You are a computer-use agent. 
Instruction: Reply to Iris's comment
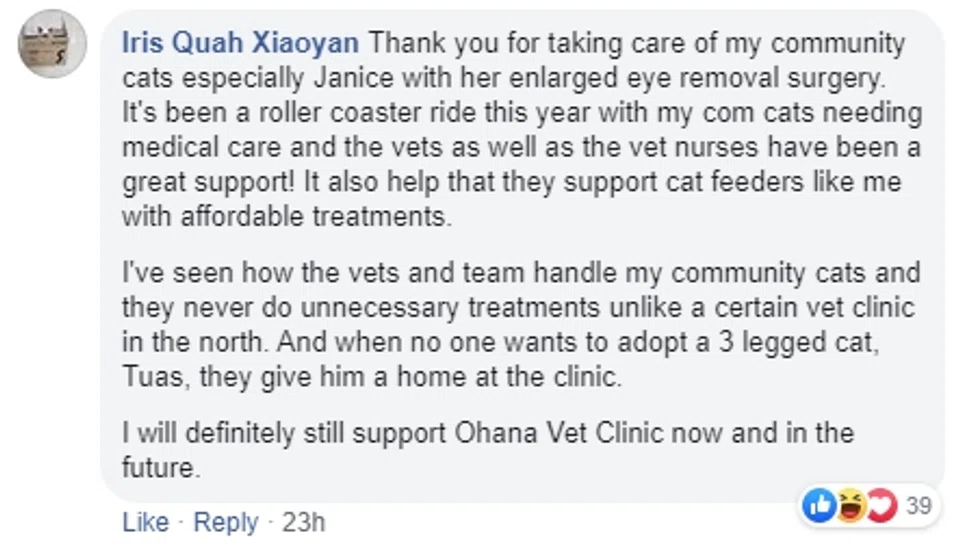[x=225, y=522]
